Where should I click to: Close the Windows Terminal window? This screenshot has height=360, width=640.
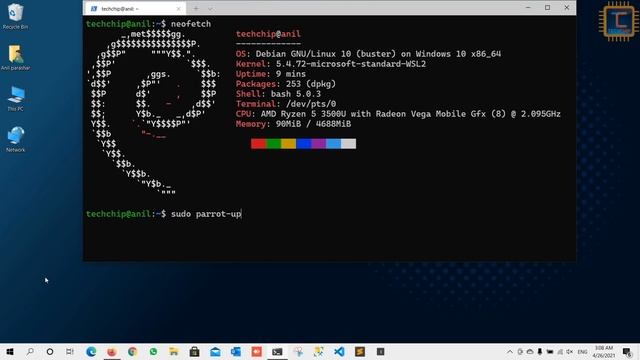(x=567, y=8)
